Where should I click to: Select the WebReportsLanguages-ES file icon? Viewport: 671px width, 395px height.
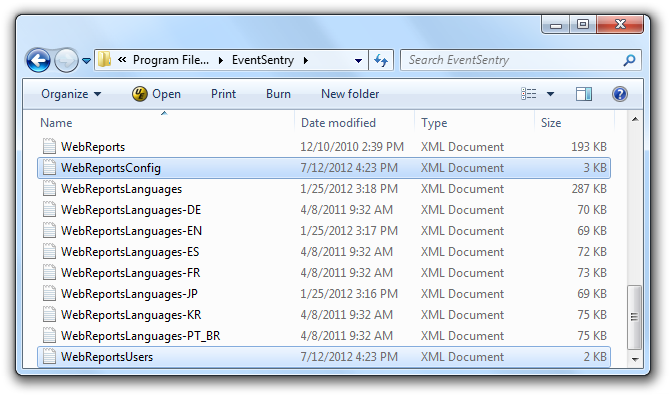pos(49,251)
